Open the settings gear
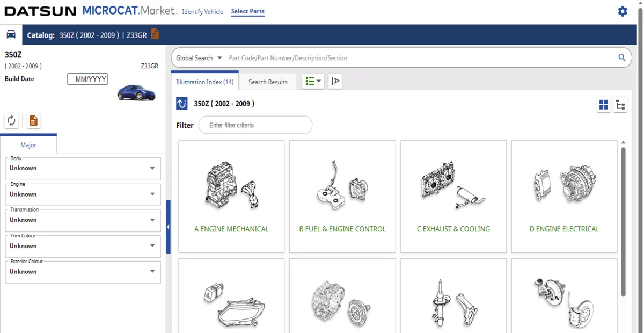The image size is (644, 333). tap(623, 11)
